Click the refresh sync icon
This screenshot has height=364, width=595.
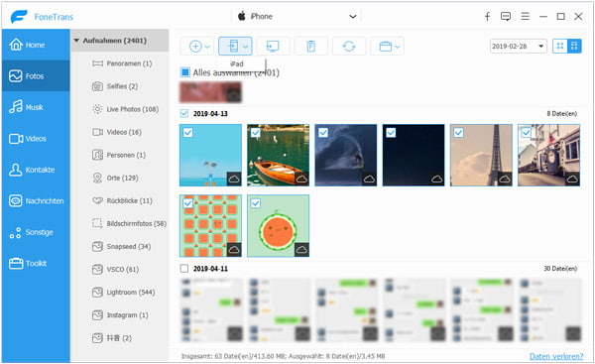point(349,47)
